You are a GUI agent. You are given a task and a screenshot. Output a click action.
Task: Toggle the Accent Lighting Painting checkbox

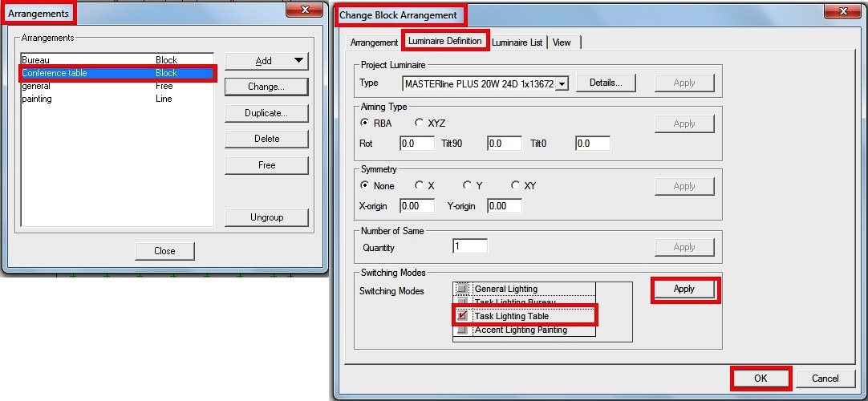[x=462, y=330]
